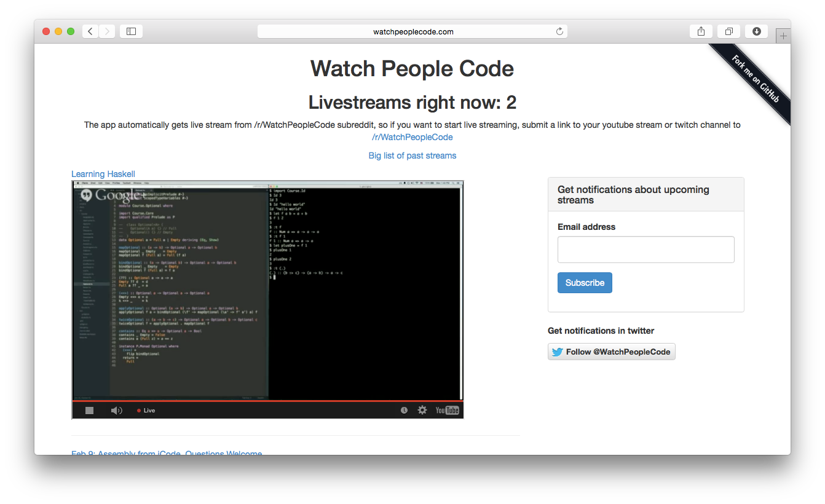This screenshot has width=825, height=504.
Task: Click the Fork me on GitHub ribbon
Action: pos(754,79)
